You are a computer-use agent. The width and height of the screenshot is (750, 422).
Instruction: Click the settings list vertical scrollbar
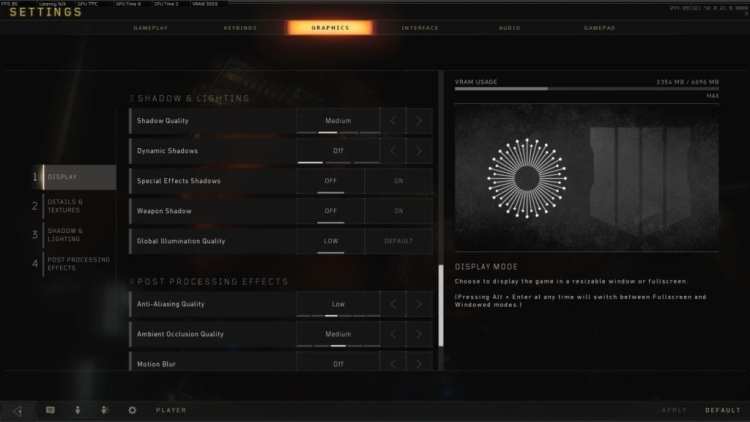[x=441, y=305]
